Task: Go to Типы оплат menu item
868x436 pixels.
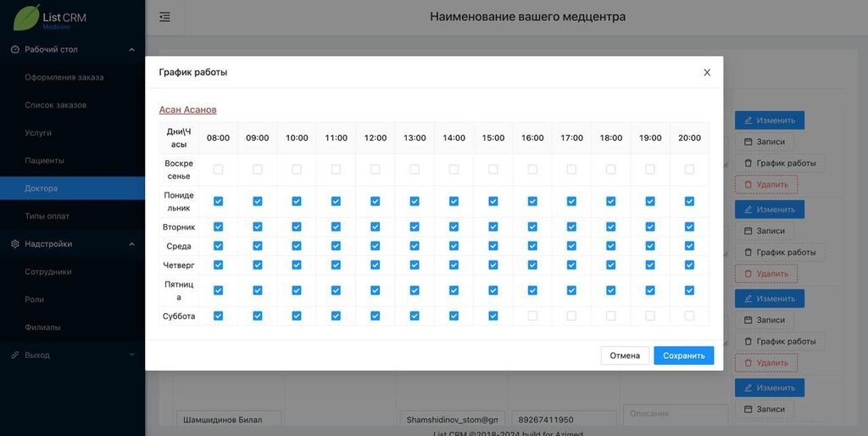Action: point(47,216)
